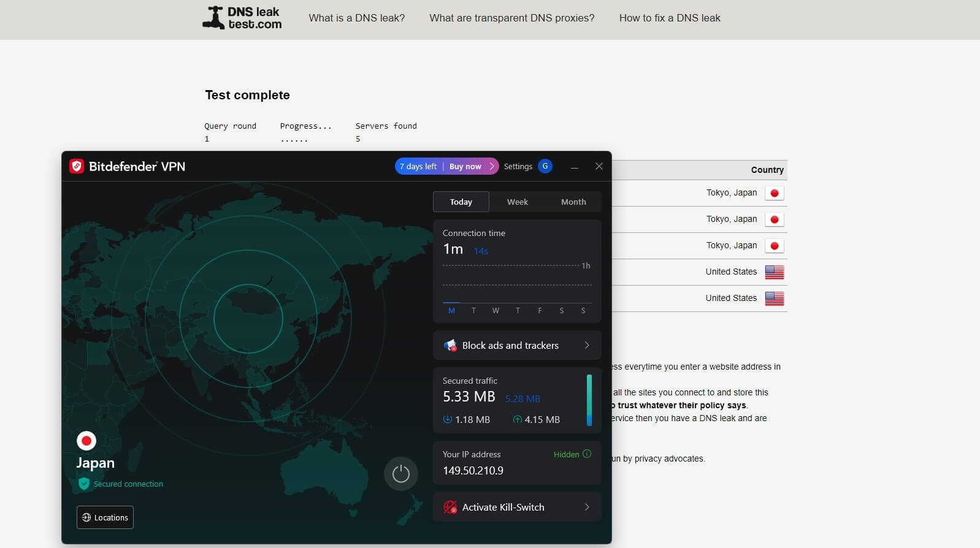Click the 5.33 MB secured traffic value

pyautogui.click(x=469, y=397)
